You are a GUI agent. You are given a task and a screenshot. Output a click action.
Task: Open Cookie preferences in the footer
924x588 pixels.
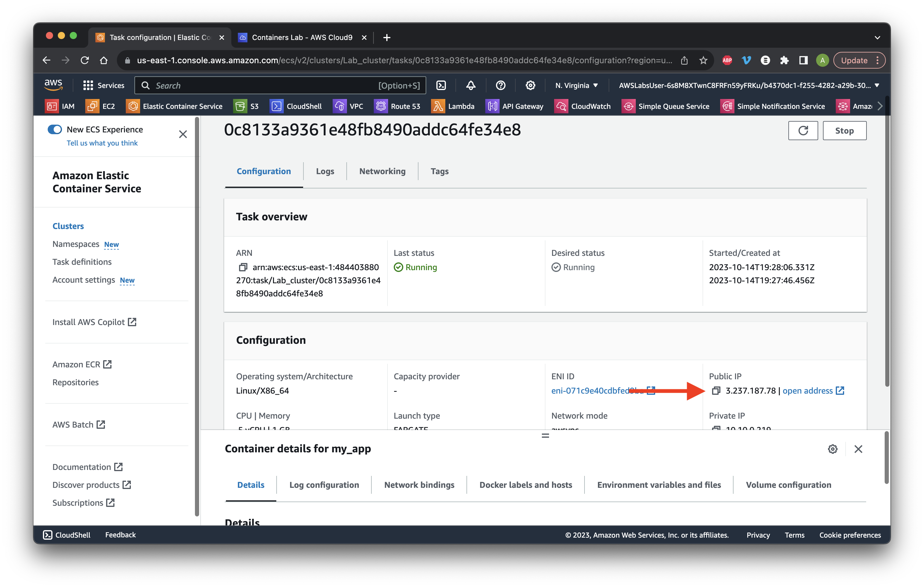850,535
